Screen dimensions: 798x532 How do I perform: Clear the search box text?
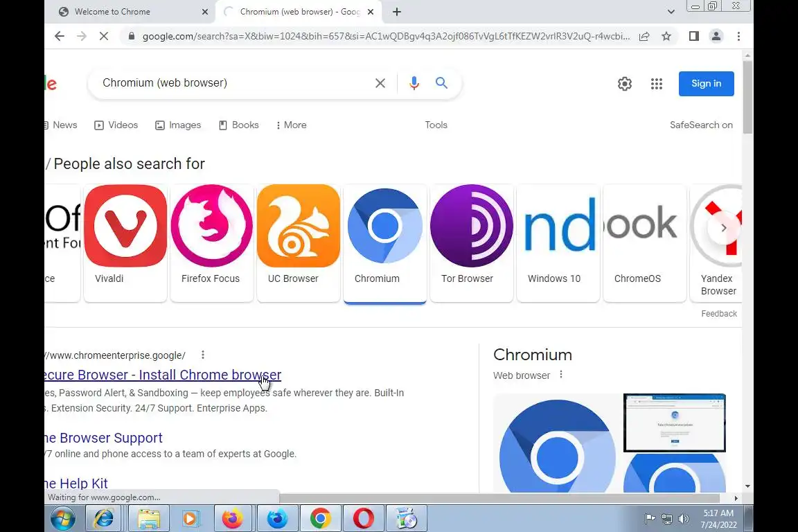pyautogui.click(x=380, y=83)
